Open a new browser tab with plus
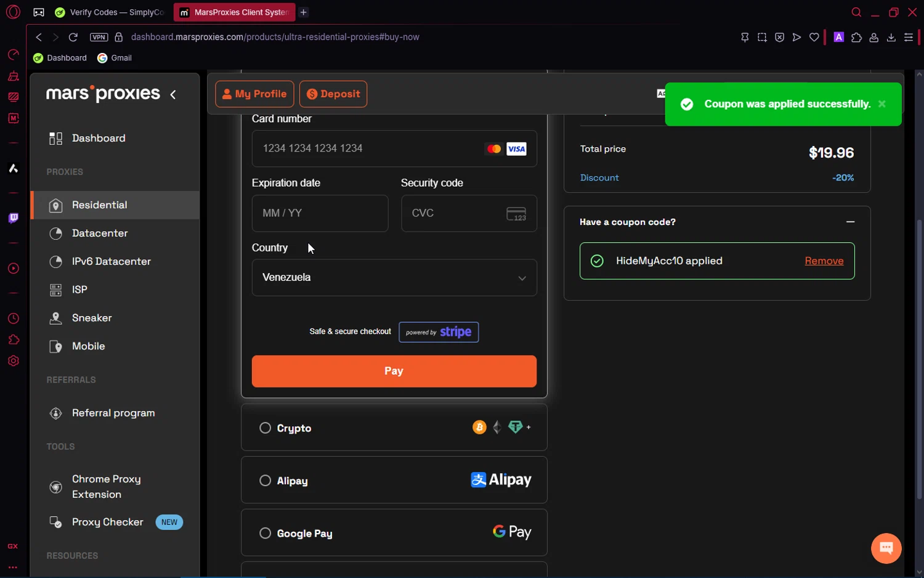The height and width of the screenshot is (578, 924). (304, 12)
